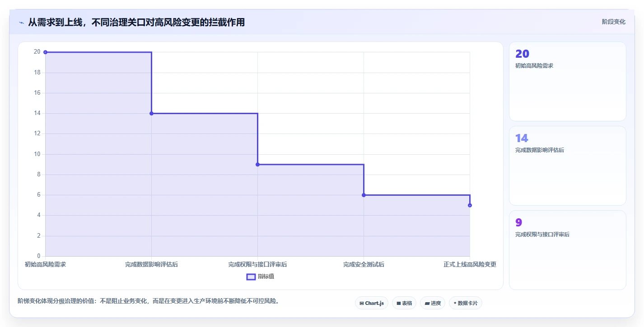Click 完成权限与接口评审后 caption in the third card
Viewport: 644px width, 327px height.
click(542, 235)
